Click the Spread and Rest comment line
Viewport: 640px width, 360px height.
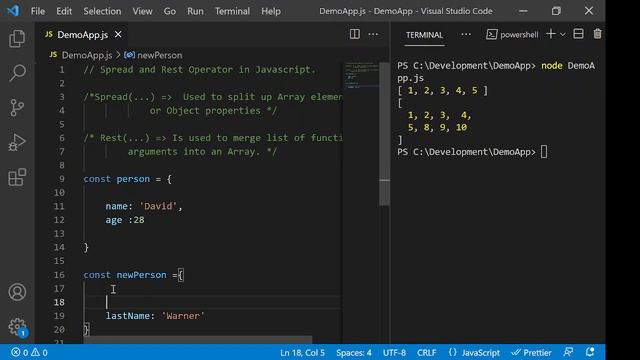click(x=200, y=70)
